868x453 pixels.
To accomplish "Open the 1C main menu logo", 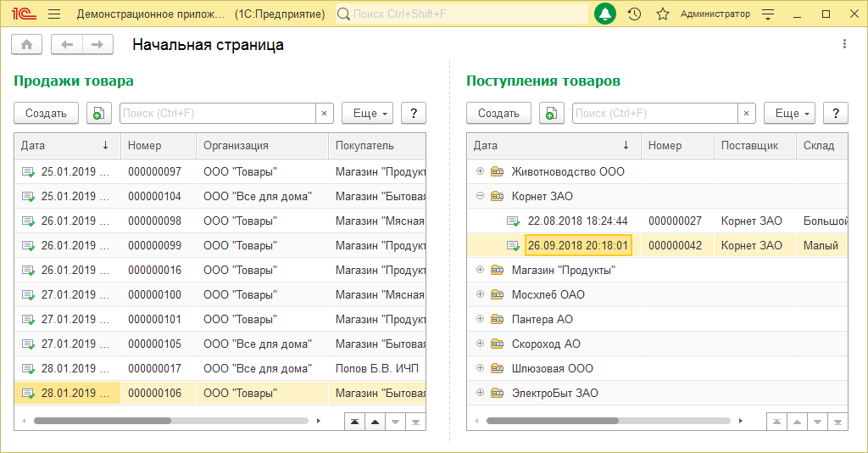I will pos(24,14).
